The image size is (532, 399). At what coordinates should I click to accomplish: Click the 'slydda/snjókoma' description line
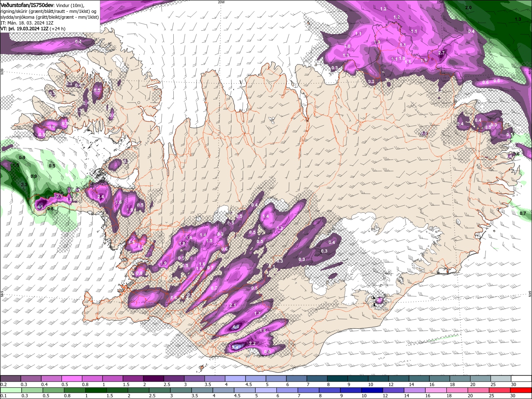49,17
